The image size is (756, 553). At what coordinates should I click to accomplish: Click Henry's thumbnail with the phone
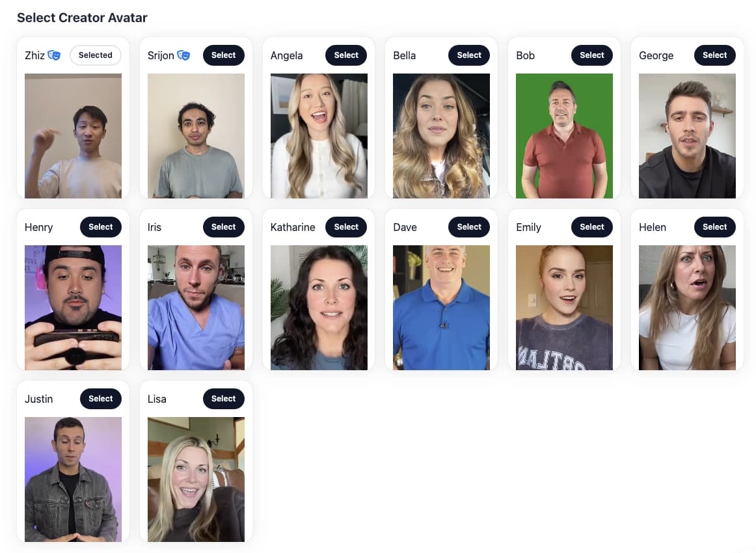coord(73,308)
